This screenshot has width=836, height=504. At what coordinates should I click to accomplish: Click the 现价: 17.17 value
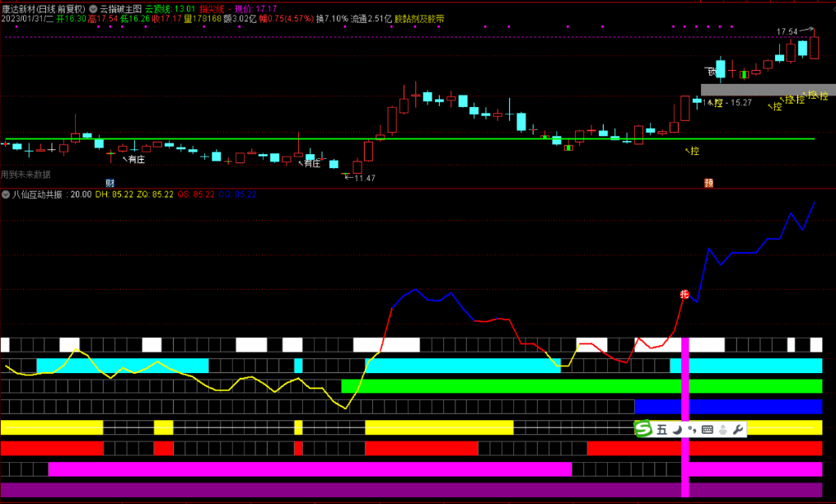[x=255, y=9]
